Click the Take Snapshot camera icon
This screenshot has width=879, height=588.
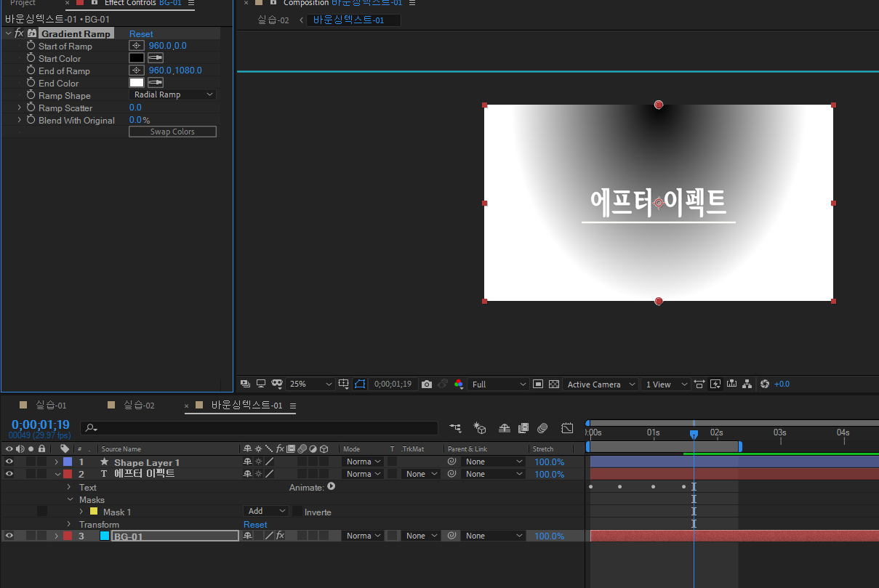pos(427,384)
